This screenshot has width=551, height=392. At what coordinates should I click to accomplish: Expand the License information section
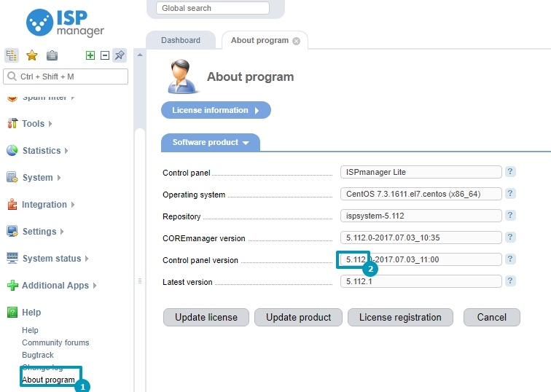coord(216,110)
